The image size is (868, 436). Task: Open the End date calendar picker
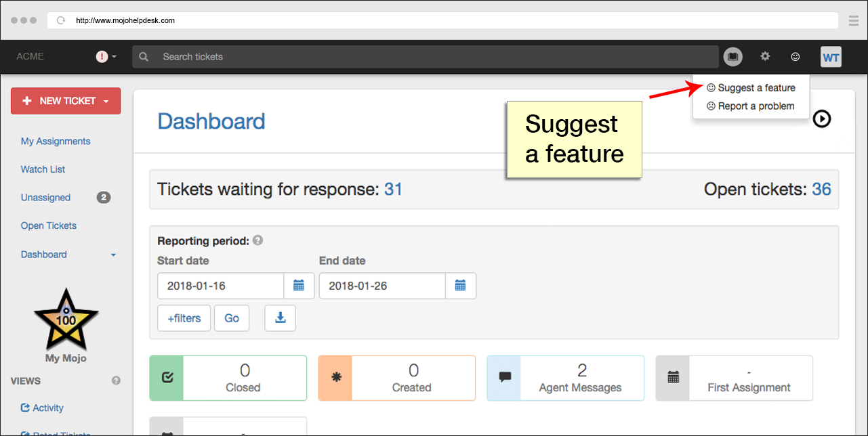(x=461, y=286)
